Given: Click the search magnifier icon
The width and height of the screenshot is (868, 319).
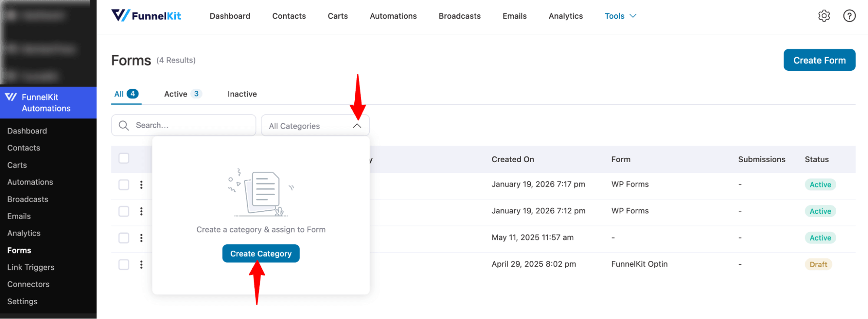Looking at the screenshot, I should pos(124,126).
